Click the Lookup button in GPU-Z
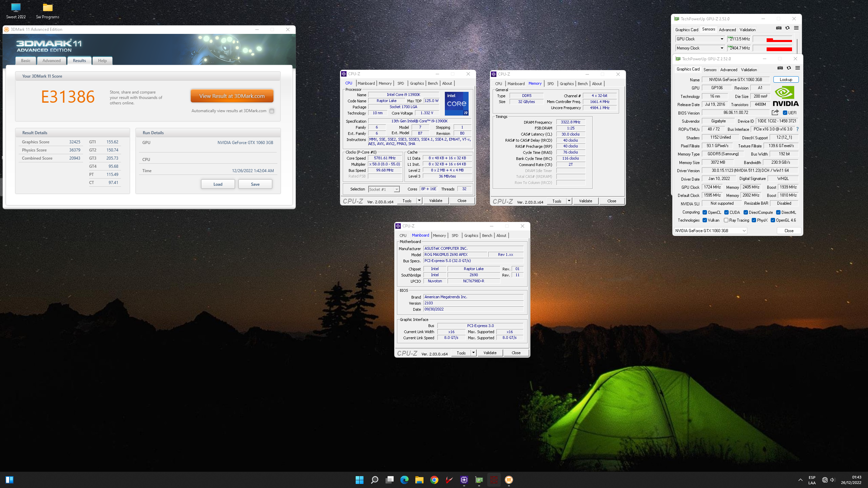868x488 pixels. coord(786,80)
